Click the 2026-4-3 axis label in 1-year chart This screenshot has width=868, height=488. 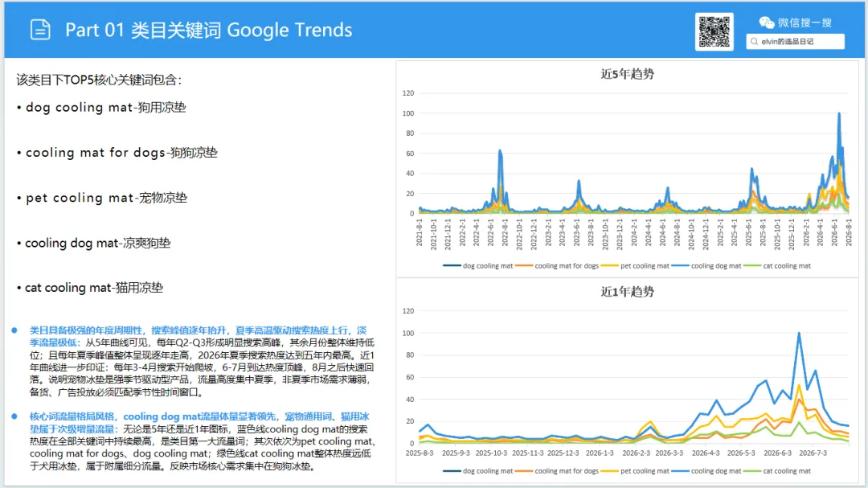pos(706,453)
